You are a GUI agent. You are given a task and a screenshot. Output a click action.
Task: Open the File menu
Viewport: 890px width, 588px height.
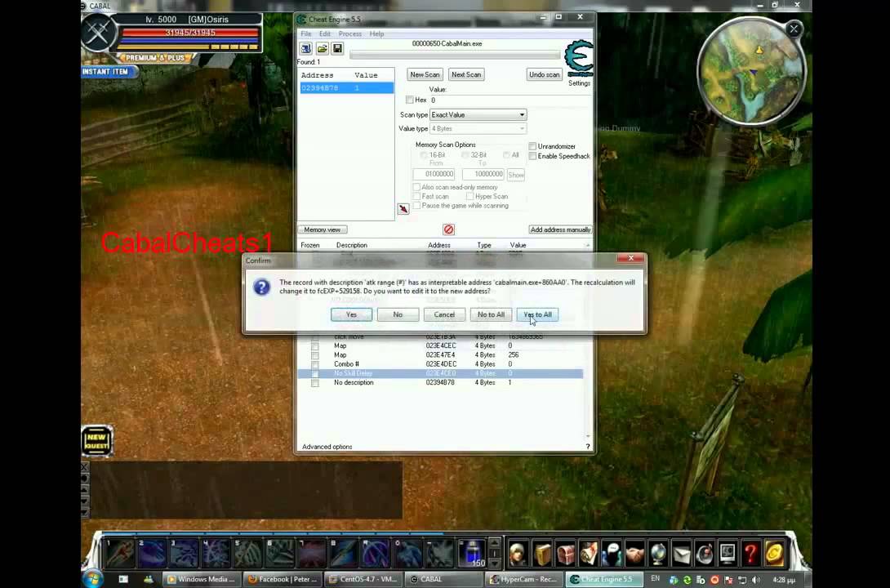pyautogui.click(x=306, y=34)
